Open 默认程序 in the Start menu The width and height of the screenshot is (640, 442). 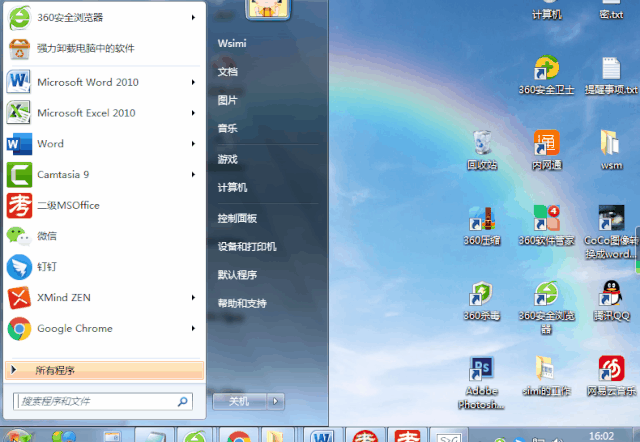pyautogui.click(x=237, y=275)
